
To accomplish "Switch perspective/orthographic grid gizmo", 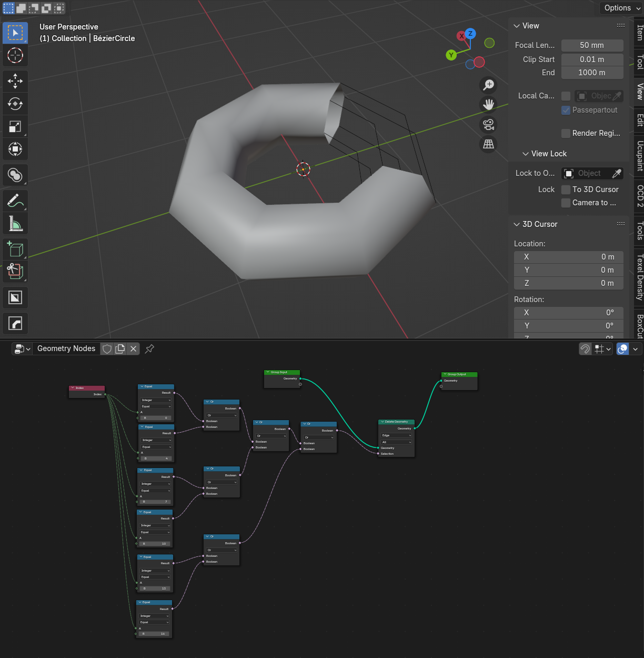I will (x=489, y=144).
